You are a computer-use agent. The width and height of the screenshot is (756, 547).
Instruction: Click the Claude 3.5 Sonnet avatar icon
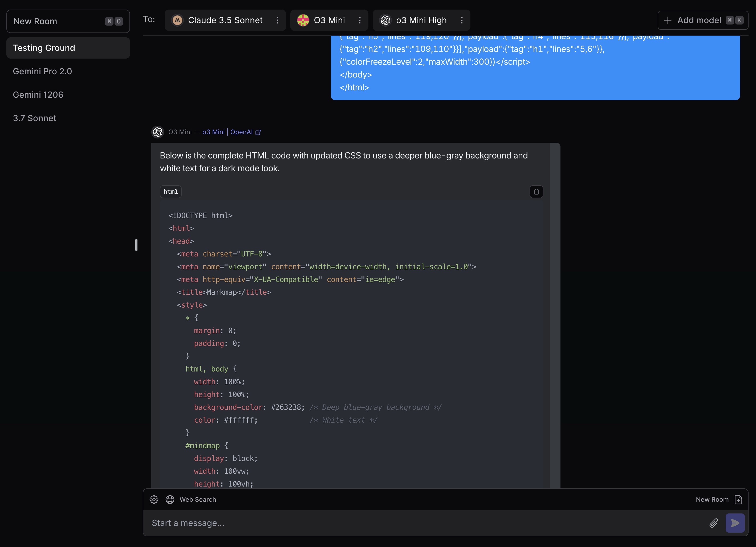tap(177, 20)
